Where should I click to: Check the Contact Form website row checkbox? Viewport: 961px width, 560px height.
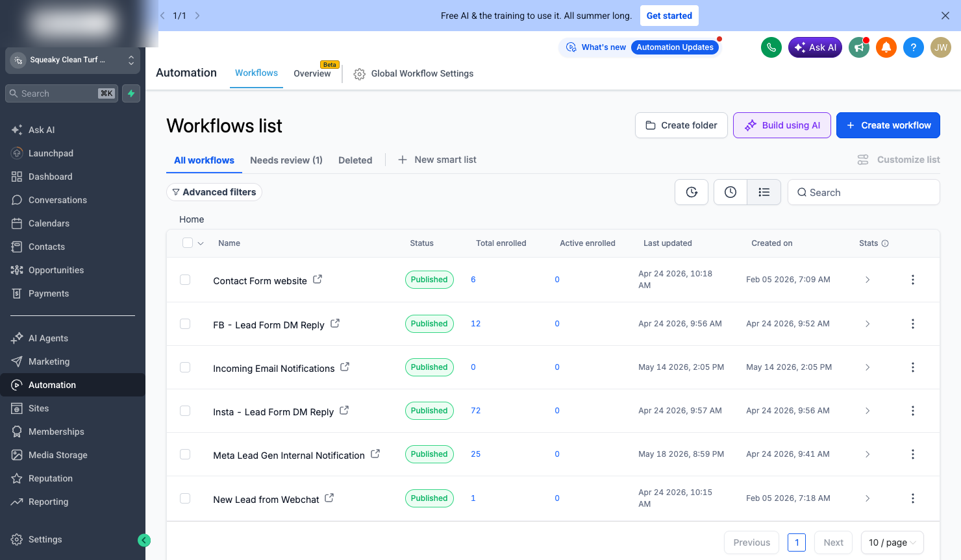click(x=185, y=280)
